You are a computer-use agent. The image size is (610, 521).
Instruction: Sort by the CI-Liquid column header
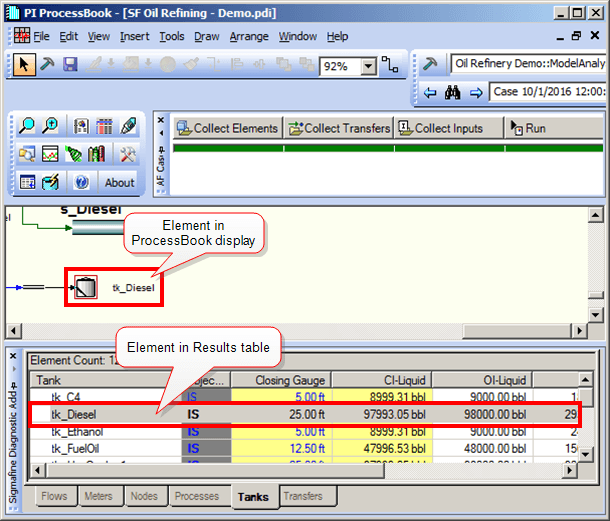pyautogui.click(x=382, y=380)
